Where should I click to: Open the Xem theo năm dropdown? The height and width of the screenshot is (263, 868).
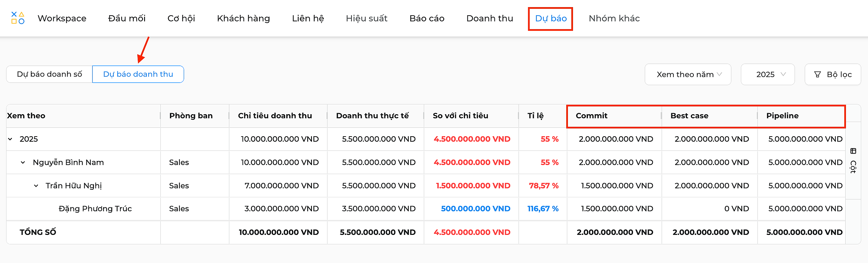(x=688, y=75)
